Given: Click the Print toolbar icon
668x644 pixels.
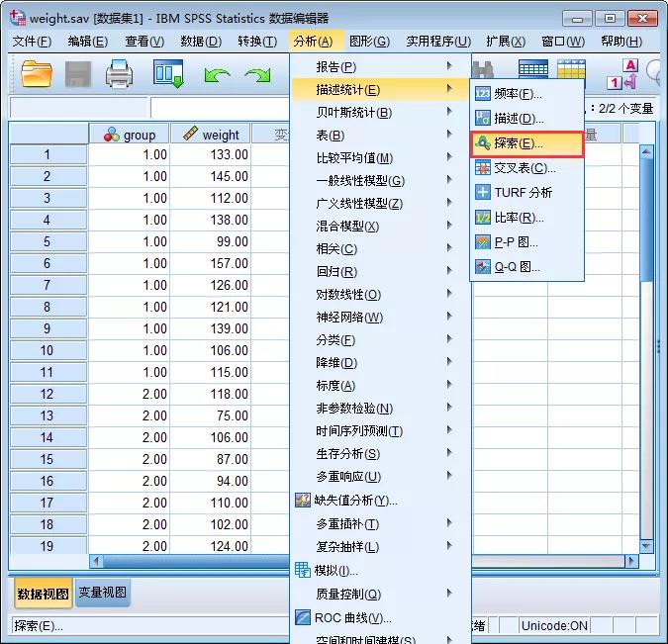Looking at the screenshot, I should [x=119, y=74].
